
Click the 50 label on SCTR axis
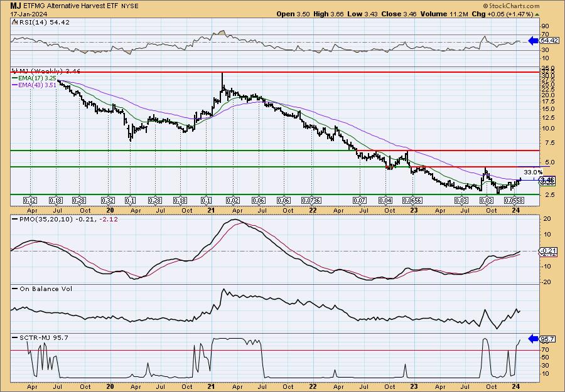(545, 358)
